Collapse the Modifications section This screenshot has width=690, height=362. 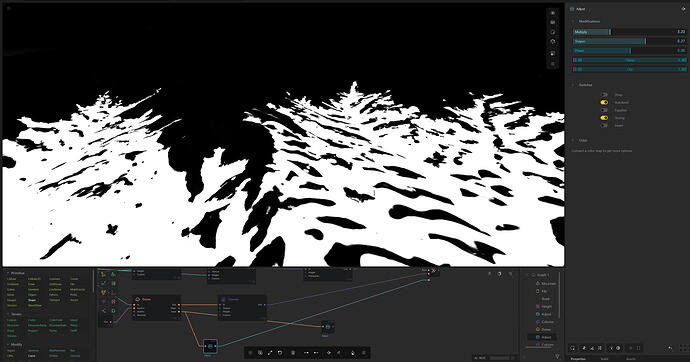(x=573, y=21)
